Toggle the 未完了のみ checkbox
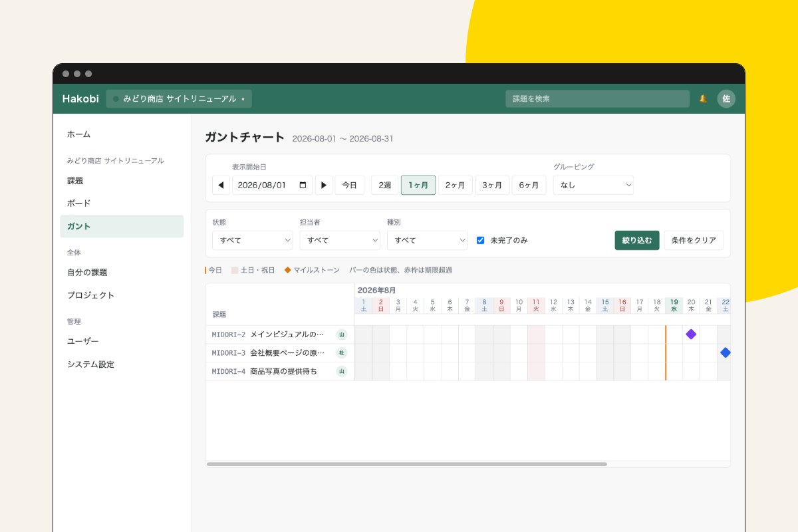Screen dimensions: 798x532 (x=480, y=240)
